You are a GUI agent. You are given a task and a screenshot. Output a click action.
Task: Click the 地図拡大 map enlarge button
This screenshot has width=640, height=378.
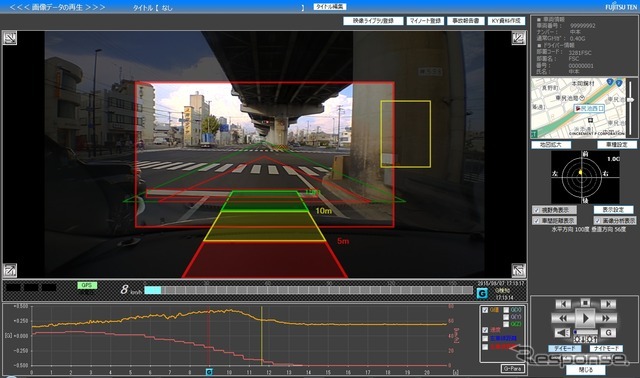[551, 145]
